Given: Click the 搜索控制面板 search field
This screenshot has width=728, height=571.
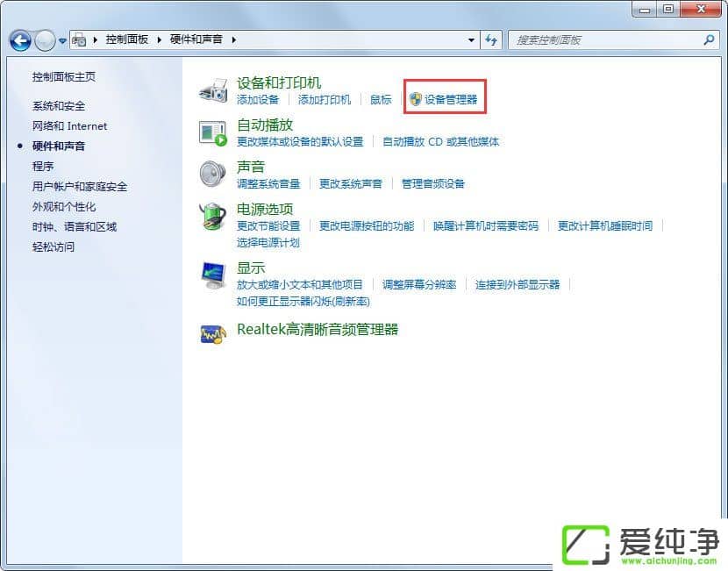Looking at the screenshot, I should 605,40.
